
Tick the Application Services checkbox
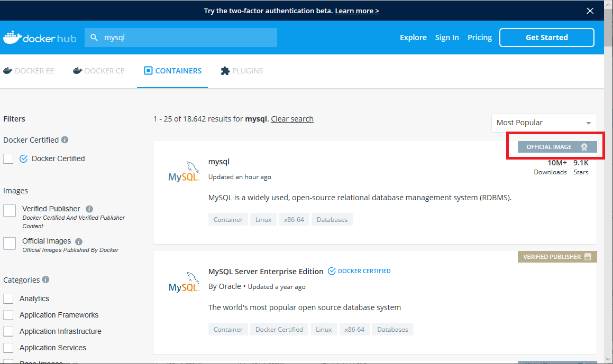coord(8,348)
